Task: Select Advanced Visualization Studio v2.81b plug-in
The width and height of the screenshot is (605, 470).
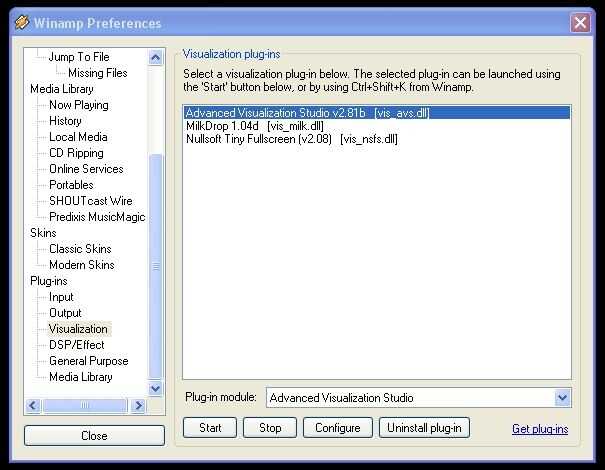Action: (x=377, y=113)
